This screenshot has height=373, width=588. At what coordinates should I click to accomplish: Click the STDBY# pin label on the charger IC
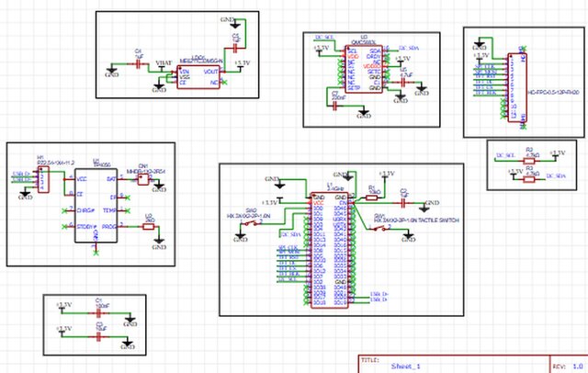86,226
